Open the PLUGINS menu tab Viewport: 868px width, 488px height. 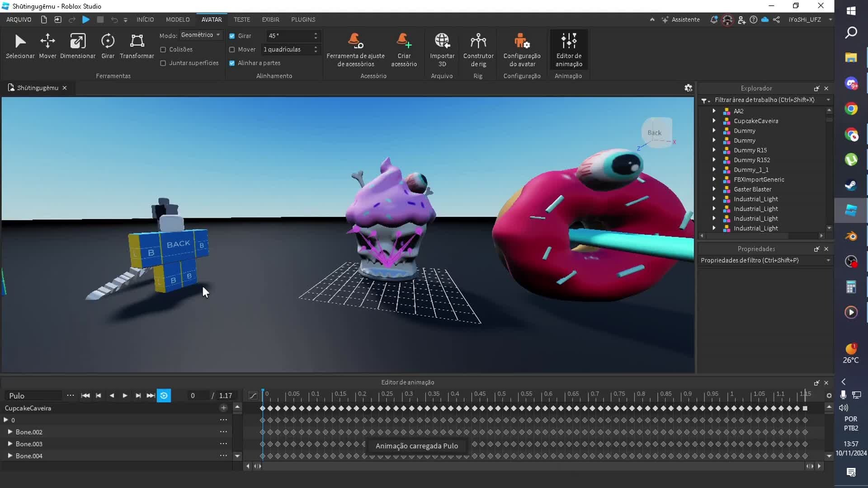coord(303,19)
